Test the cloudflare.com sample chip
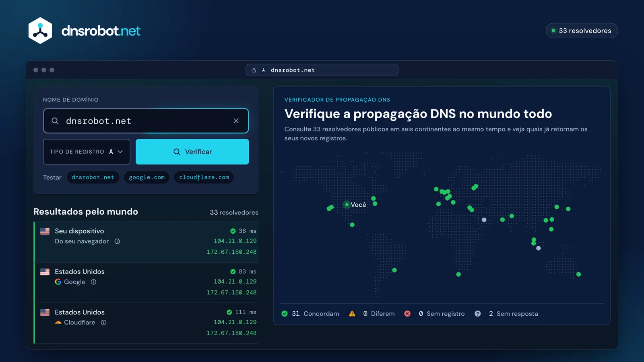Viewport: 644px width, 362px height. pyautogui.click(x=204, y=177)
